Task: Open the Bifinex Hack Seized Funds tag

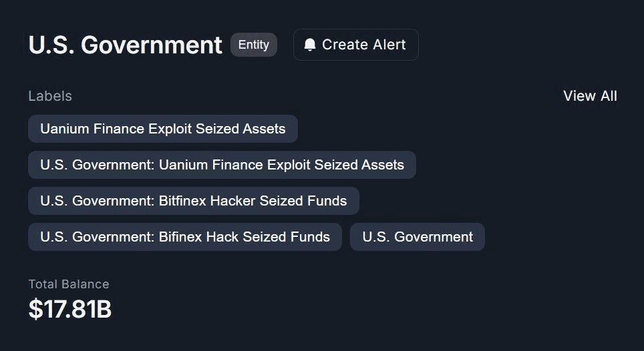Action: (x=184, y=237)
